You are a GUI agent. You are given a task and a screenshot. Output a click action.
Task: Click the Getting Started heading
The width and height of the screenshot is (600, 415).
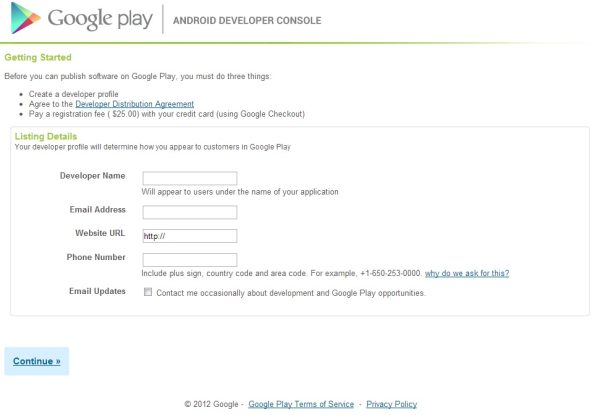click(38, 58)
